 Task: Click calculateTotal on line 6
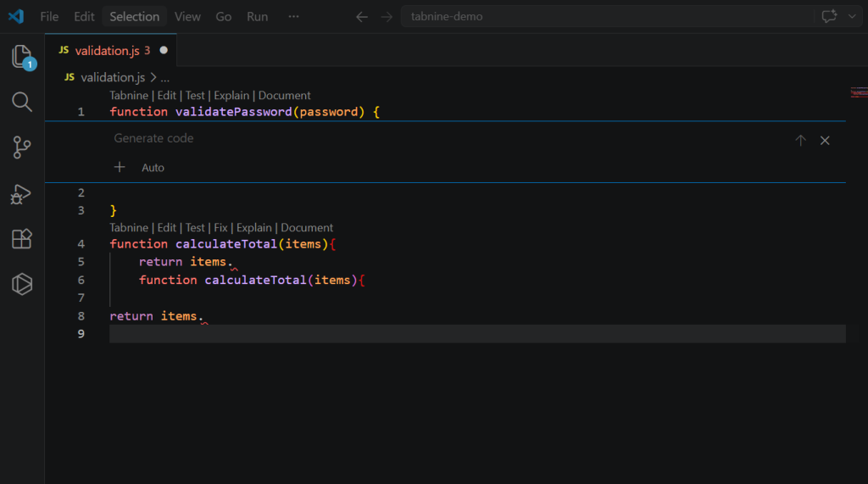click(x=256, y=281)
